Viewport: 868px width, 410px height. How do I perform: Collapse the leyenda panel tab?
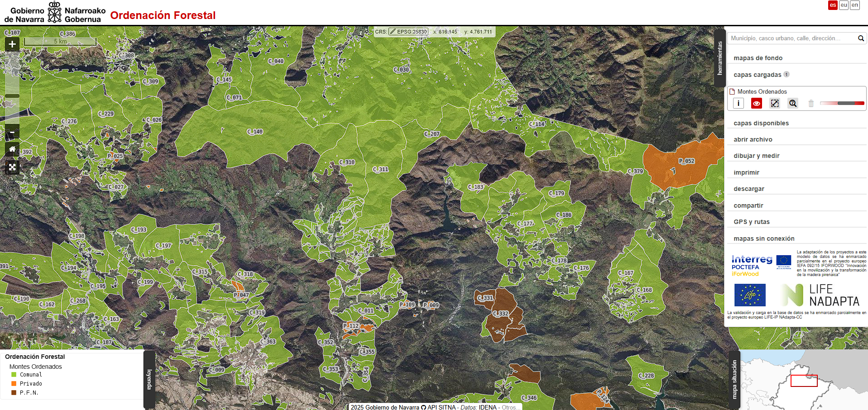[149, 379]
